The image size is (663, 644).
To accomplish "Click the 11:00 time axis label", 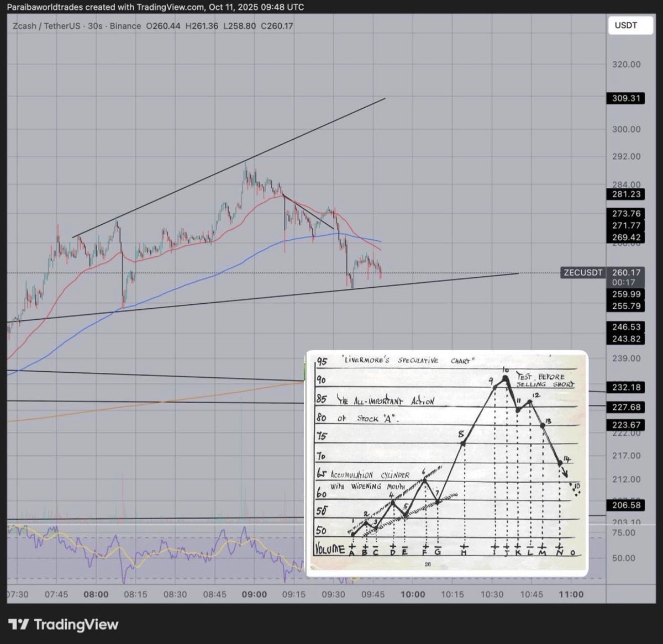I will [x=571, y=594].
